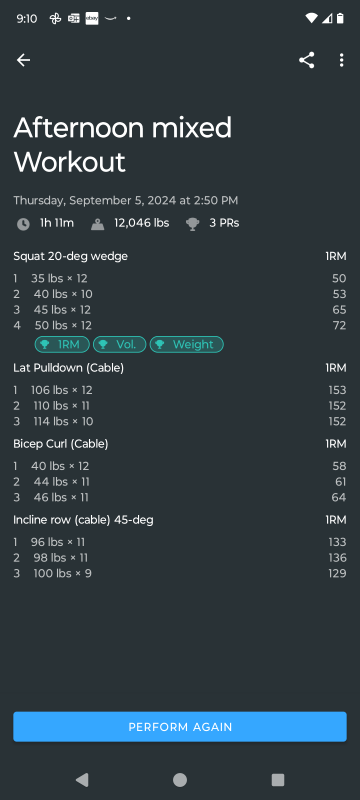Open the Bicep Curl (Cable) exercise

[x=61, y=444]
